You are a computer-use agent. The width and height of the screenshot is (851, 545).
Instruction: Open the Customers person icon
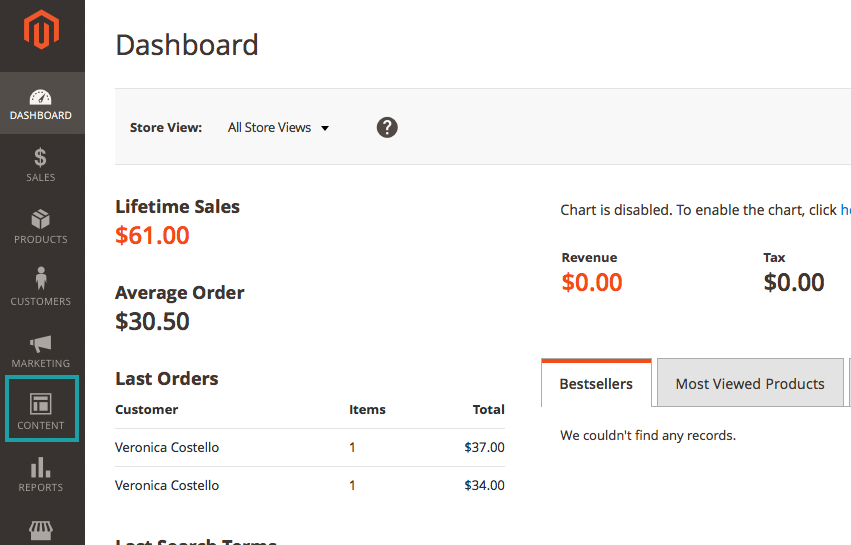coord(41,279)
